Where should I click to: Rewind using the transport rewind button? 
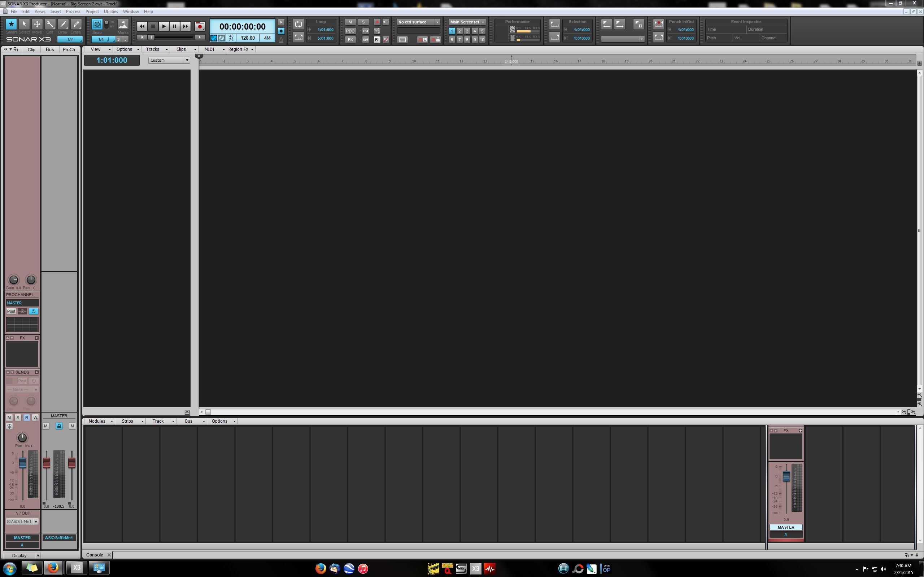tap(142, 26)
